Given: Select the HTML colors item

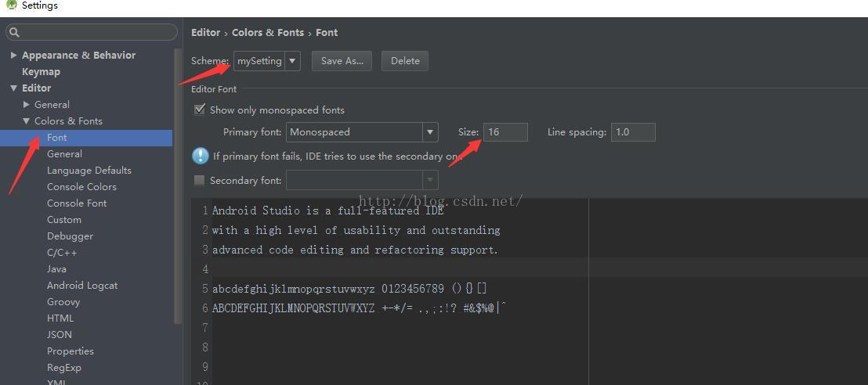Looking at the screenshot, I should [x=60, y=318].
